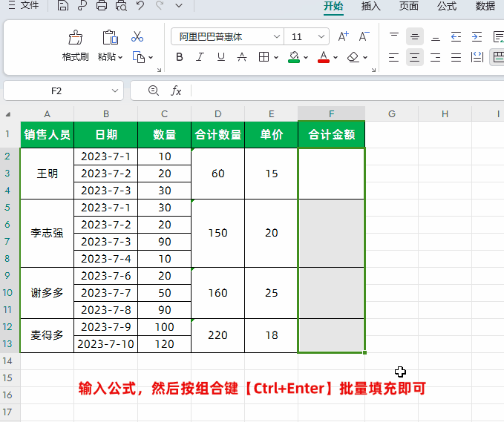
Task: Undo the last action
Action: (x=140, y=5)
